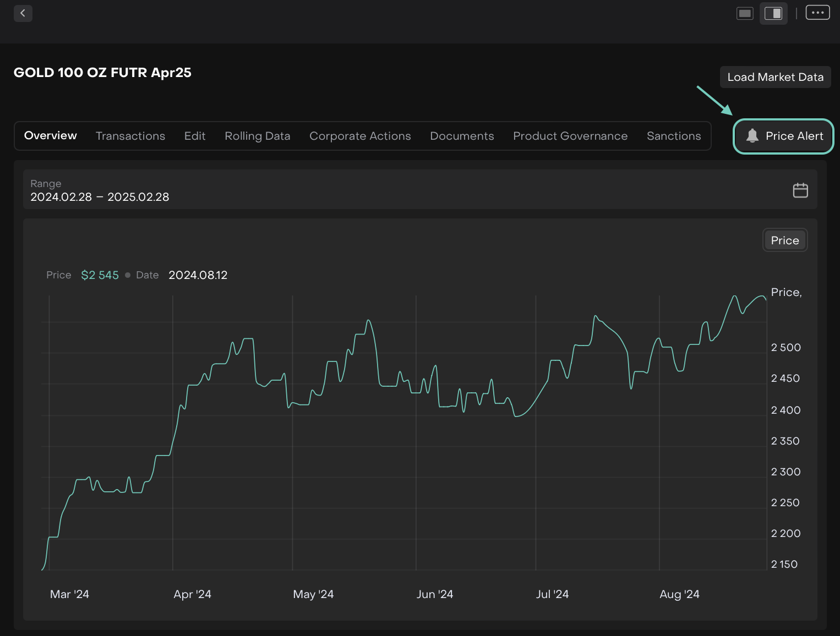Open the Product Governance tab
The width and height of the screenshot is (840, 636).
570,136
